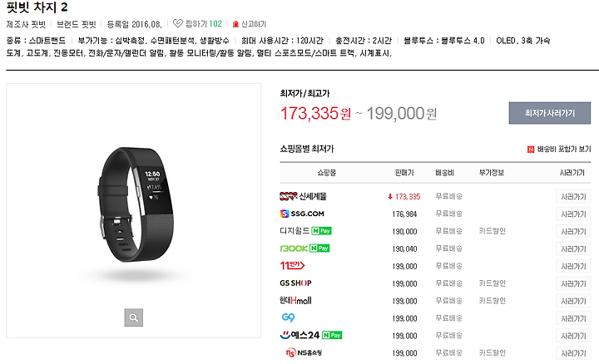599x364 pixels.
Task: Click the 배송비 column header
Action: [x=444, y=173]
